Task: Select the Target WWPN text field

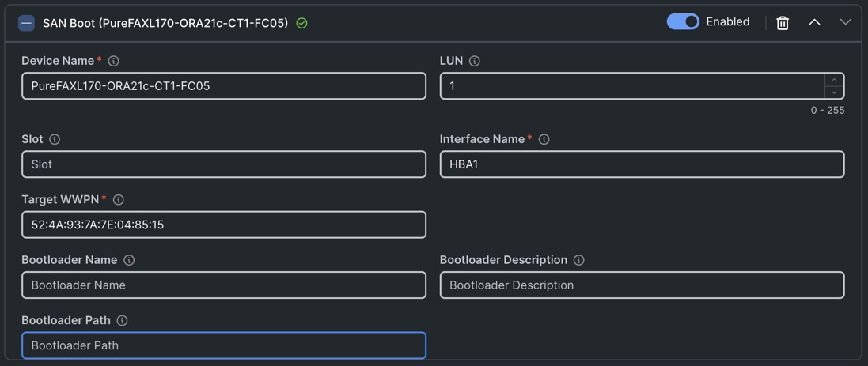Action: click(224, 225)
